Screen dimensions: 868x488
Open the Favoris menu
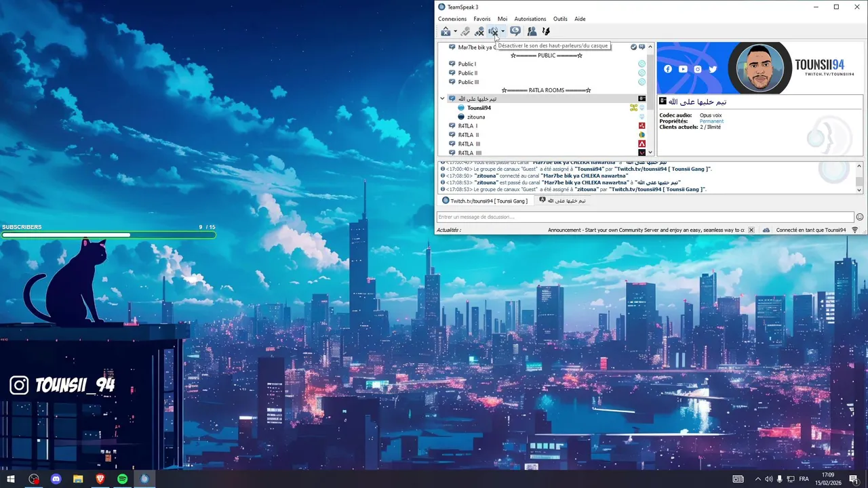(x=482, y=19)
